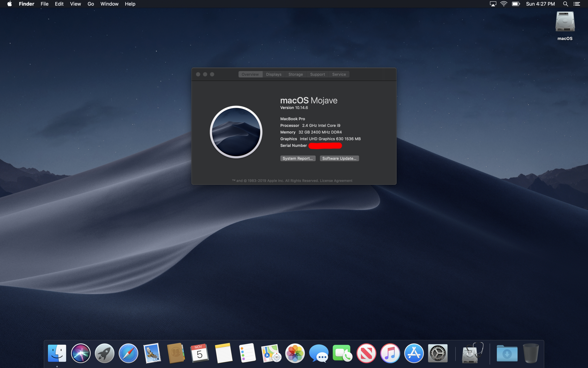This screenshot has width=588, height=368.
Task: Click the System Report button
Action: pyautogui.click(x=298, y=158)
